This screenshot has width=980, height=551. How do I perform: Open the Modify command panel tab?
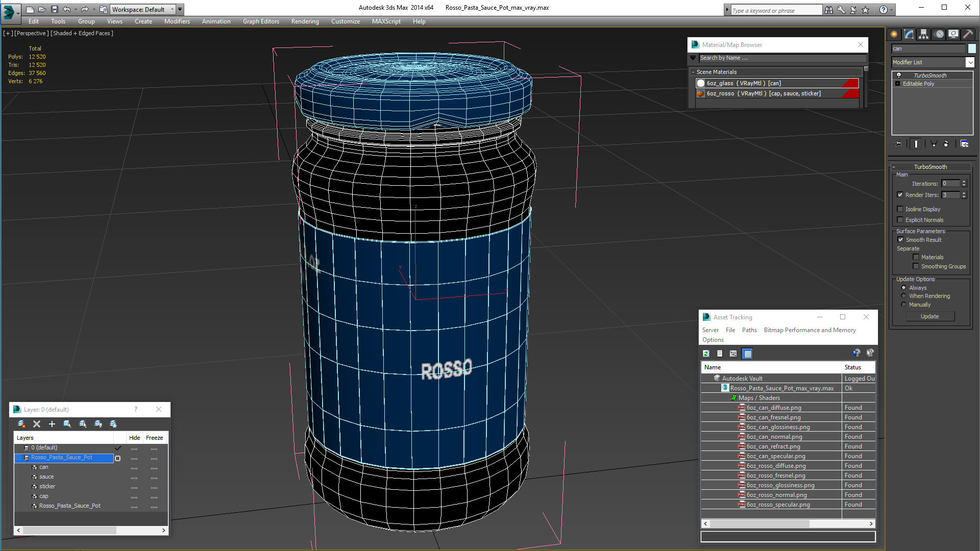pos(909,34)
